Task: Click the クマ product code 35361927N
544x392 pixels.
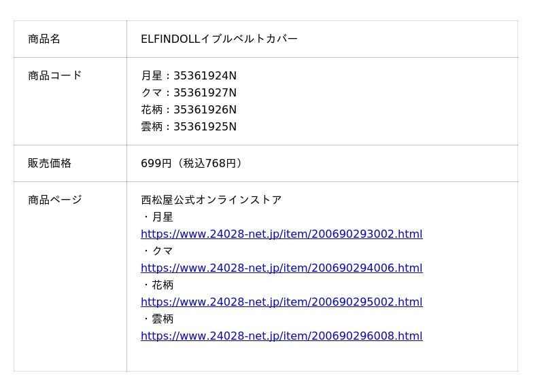Action: (x=205, y=92)
